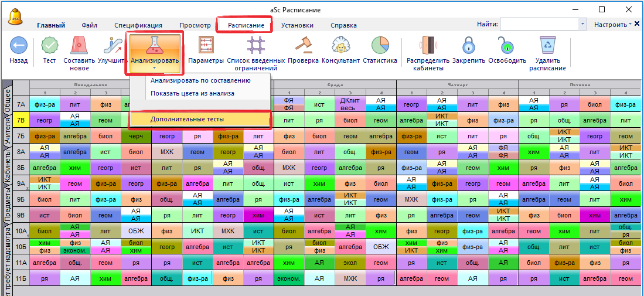Open the Консультант advisor icon
The image size is (644, 296).
(x=340, y=46)
